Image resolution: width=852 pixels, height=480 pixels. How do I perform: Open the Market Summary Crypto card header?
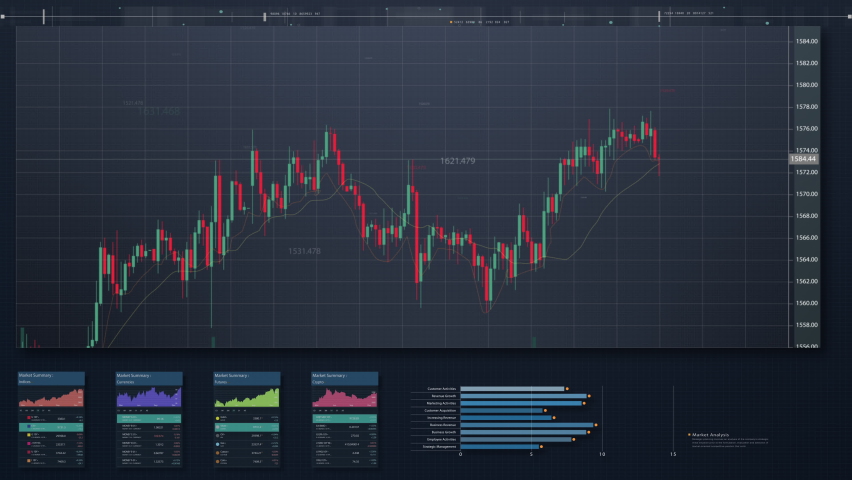[344, 378]
